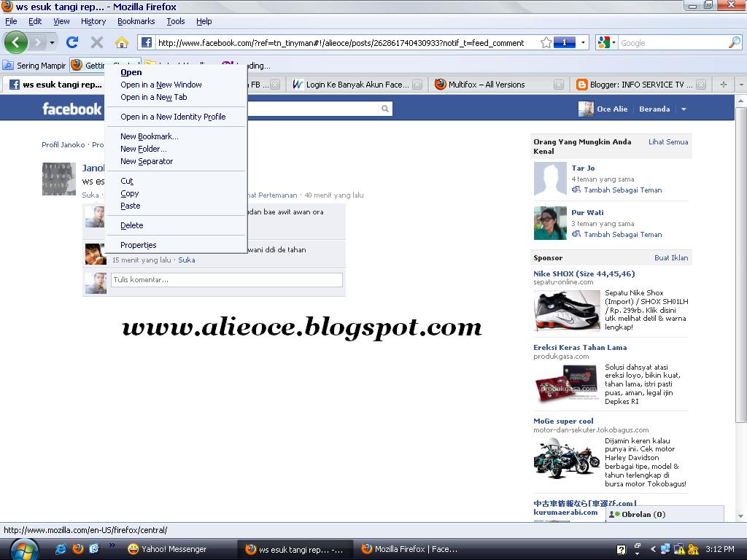Open Oce Alie profile picture in header
Image resolution: width=747 pixels, height=560 pixels.
point(586,109)
